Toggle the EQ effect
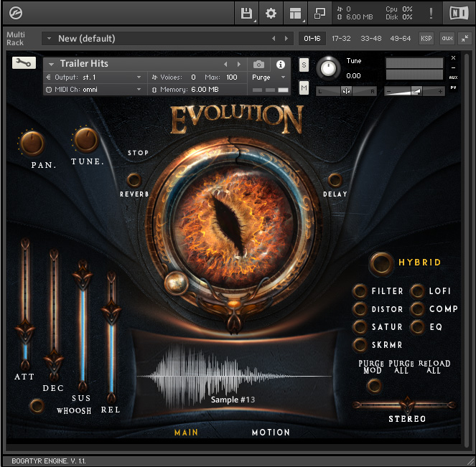Screen dimensions: 476x467 tap(417, 327)
